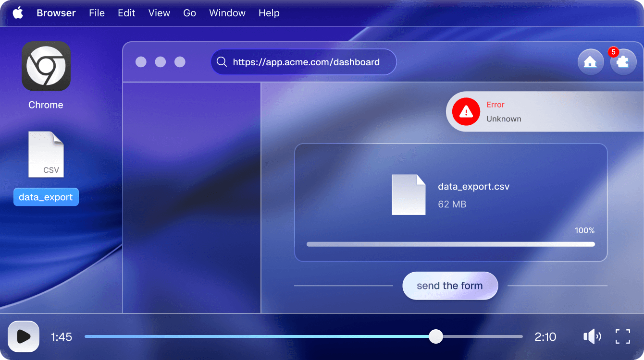Click the data_export desktop file label
The image size is (644, 360).
(x=46, y=197)
